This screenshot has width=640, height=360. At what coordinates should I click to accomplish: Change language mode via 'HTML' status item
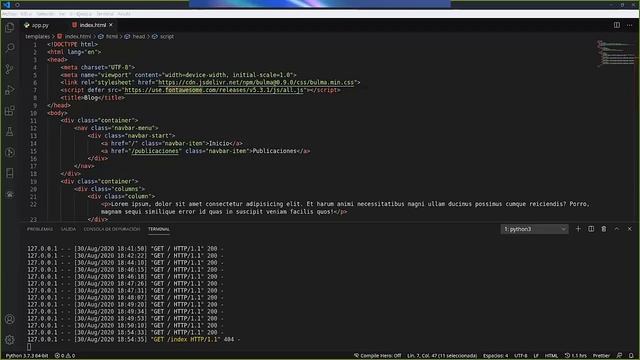551,356
